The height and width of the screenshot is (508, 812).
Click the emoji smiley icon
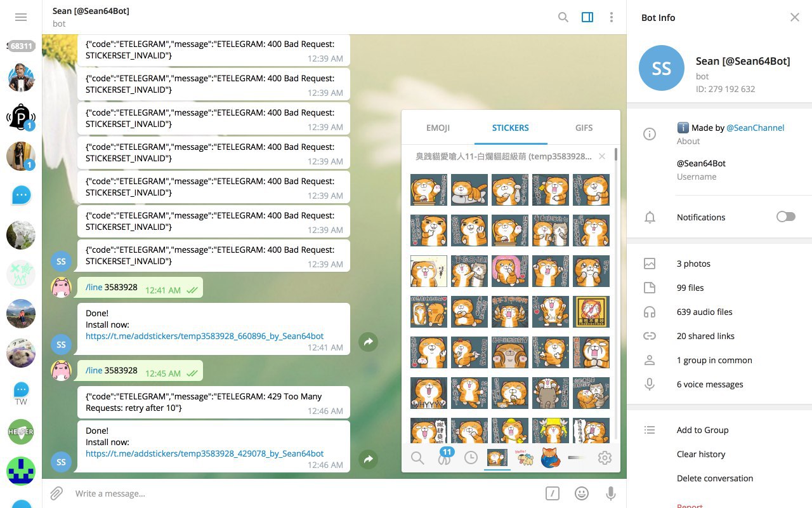(581, 493)
